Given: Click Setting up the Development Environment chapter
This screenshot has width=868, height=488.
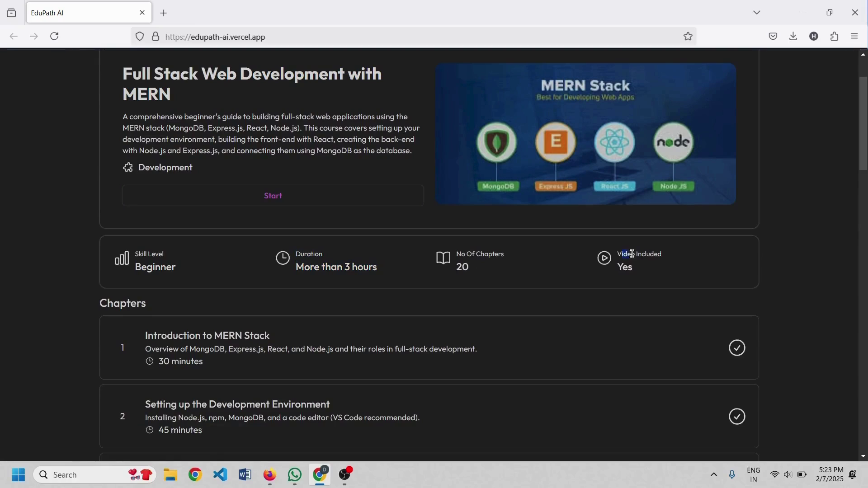Looking at the screenshot, I should click(237, 404).
